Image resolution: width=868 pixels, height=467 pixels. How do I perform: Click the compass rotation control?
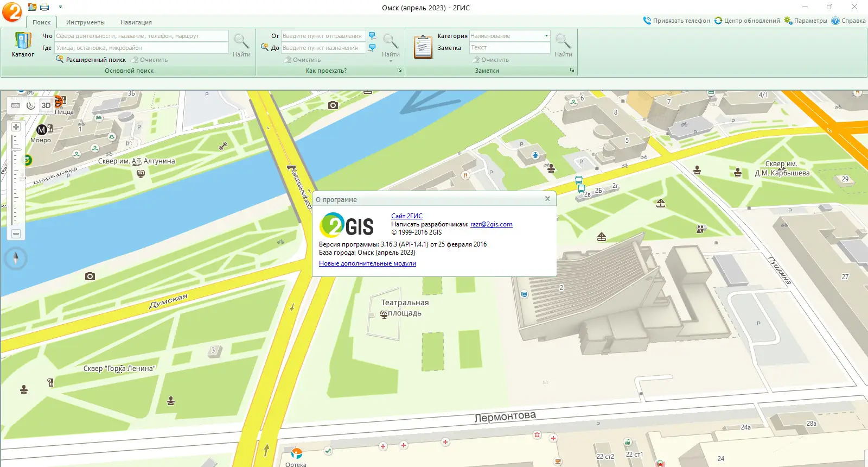tap(16, 258)
